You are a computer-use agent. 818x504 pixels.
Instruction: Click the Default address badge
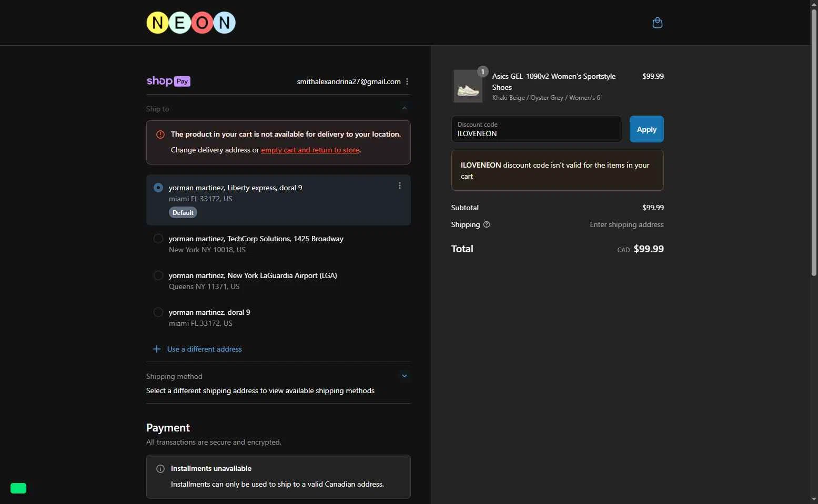183,212
